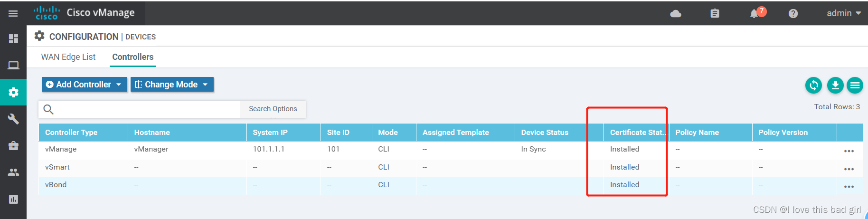Open the vAnalytics chart sidebar icon

[x=13, y=199]
